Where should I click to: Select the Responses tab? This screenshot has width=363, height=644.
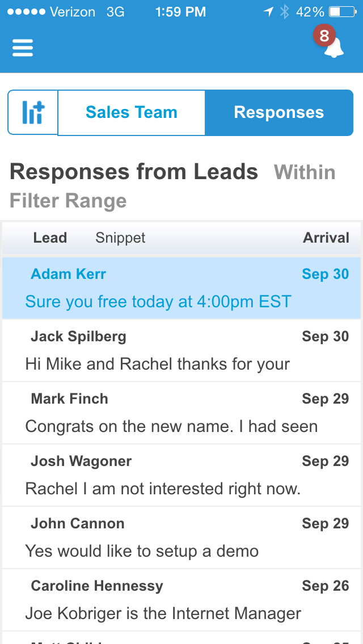pos(278,112)
